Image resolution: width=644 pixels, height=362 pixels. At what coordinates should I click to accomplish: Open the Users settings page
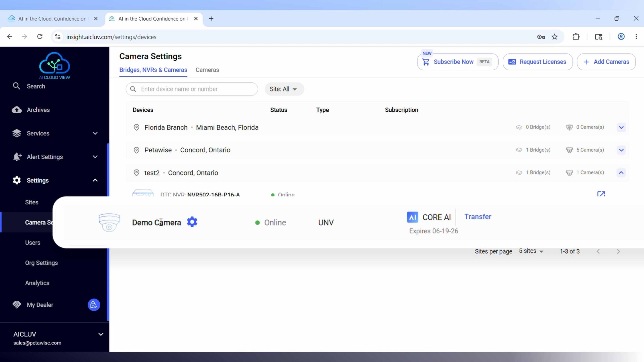[33, 243]
